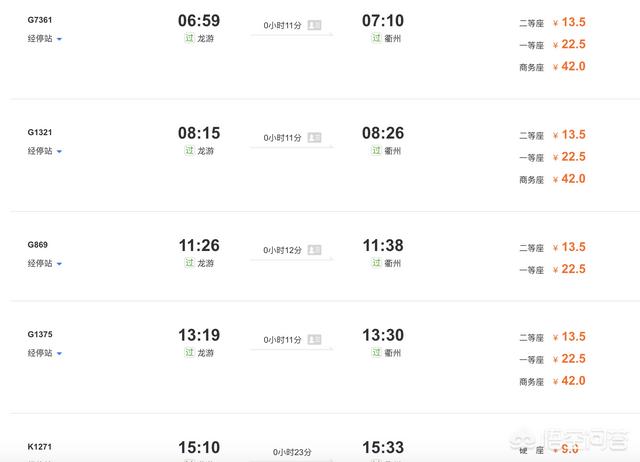
Task: Click ID card icon for train G7361
Action: coord(314,25)
